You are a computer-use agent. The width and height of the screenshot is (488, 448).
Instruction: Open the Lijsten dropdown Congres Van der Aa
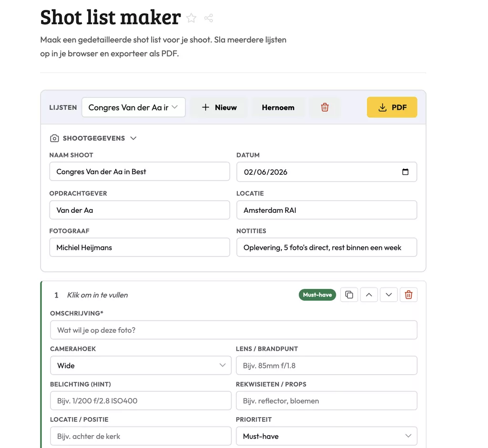click(133, 107)
